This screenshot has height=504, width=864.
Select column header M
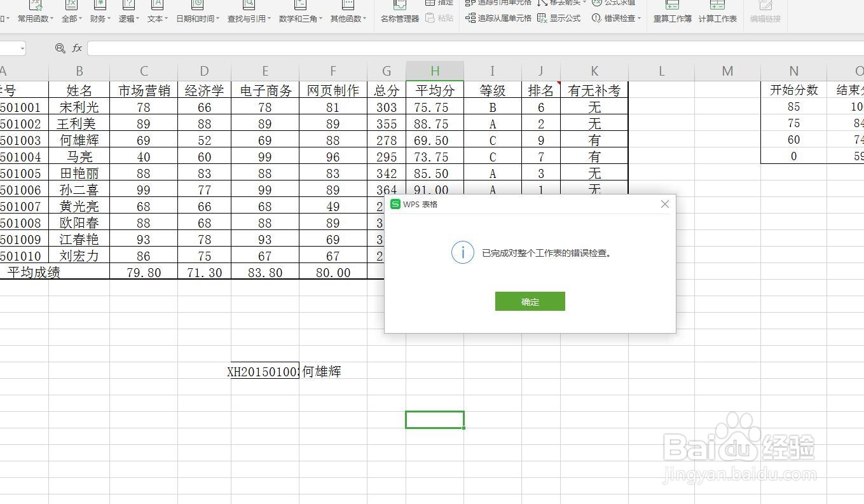pos(727,71)
